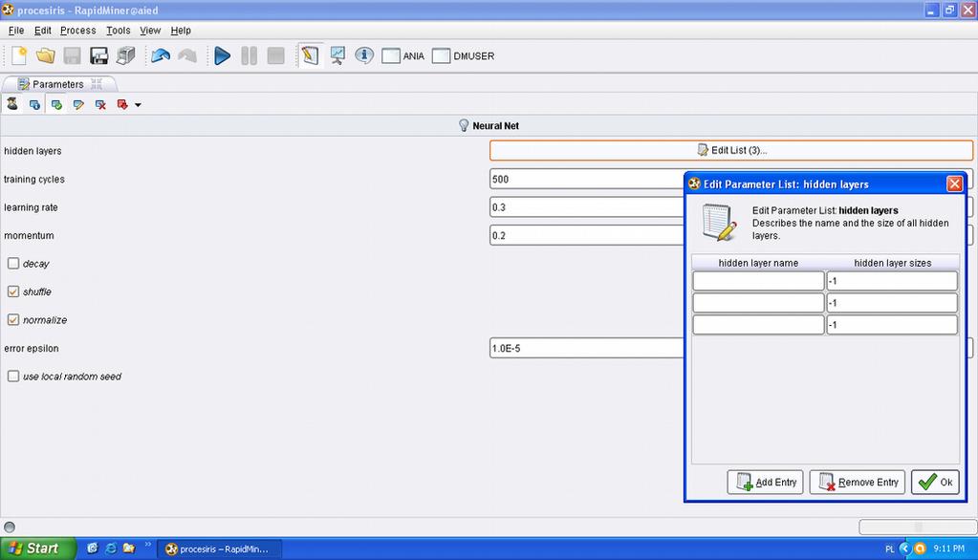Viewport: 978px width, 560px height.
Task: Confirm the dialog with Ok
Action: pyautogui.click(x=936, y=482)
